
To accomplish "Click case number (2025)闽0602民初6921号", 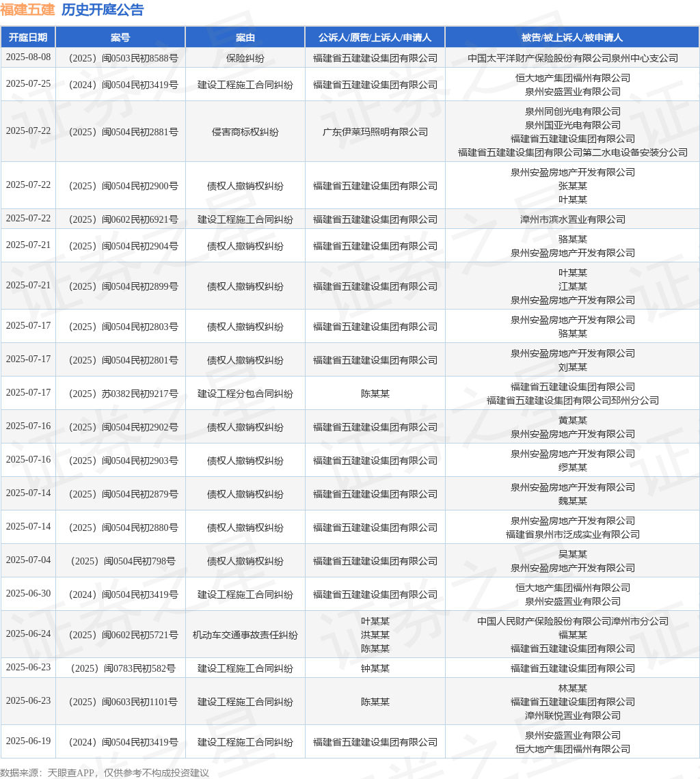I will point(123,219).
